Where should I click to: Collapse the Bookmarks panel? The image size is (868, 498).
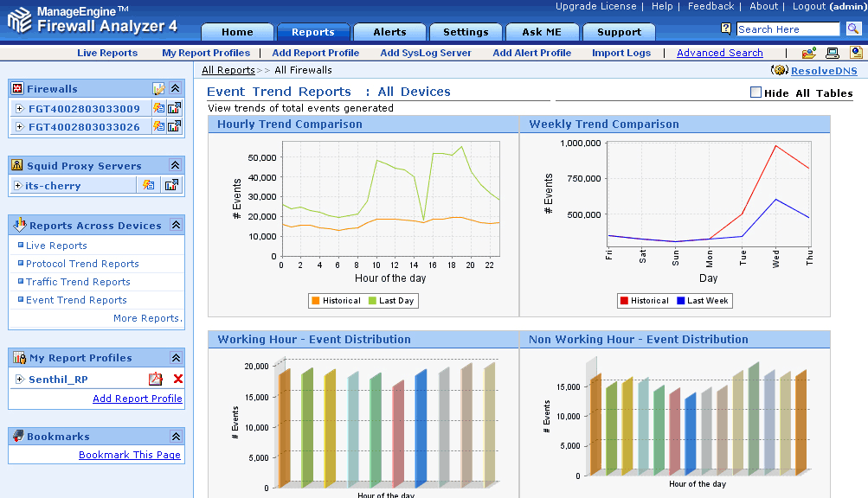[x=175, y=436]
